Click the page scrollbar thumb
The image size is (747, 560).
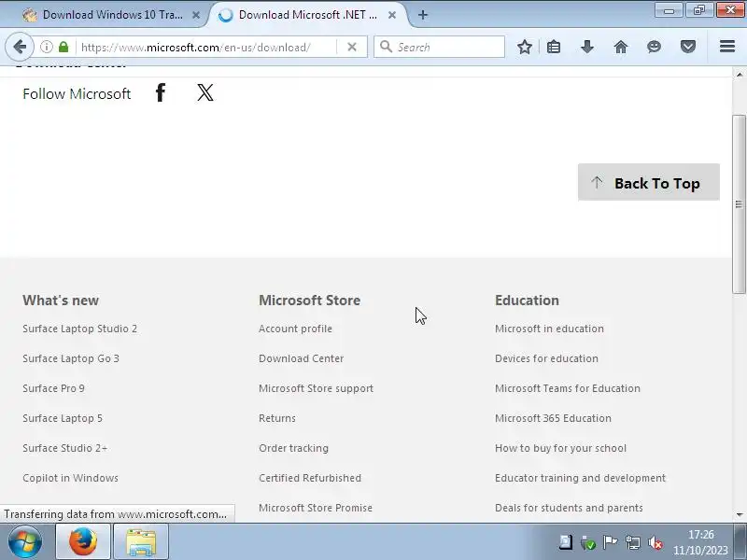(739, 204)
